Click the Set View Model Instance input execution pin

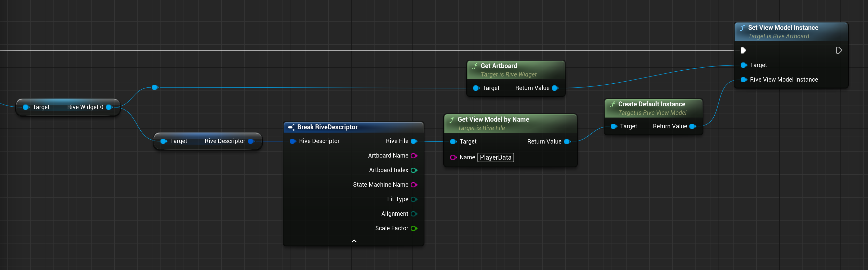743,50
